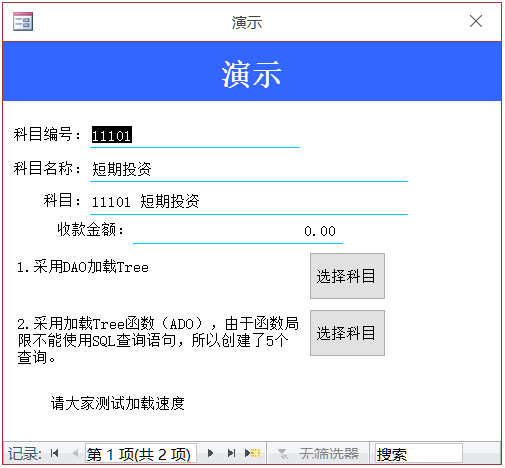Click the 记录 label in navigation bar

coord(25,454)
